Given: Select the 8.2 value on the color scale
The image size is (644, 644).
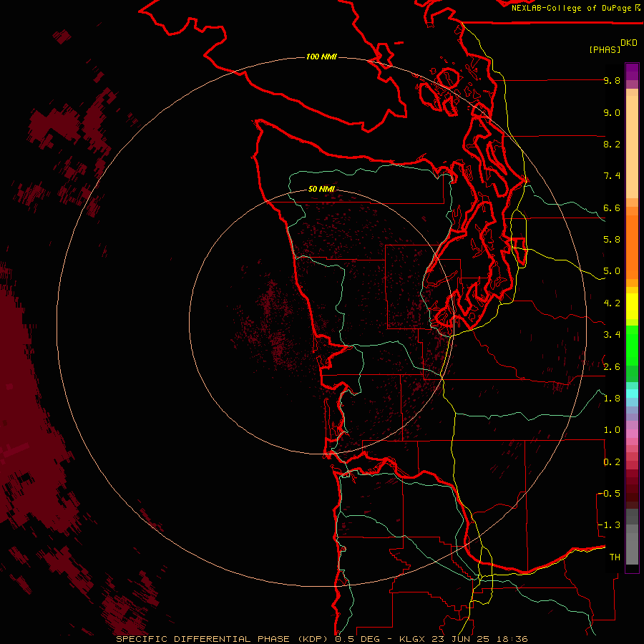Looking at the screenshot, I should point(612,144).
